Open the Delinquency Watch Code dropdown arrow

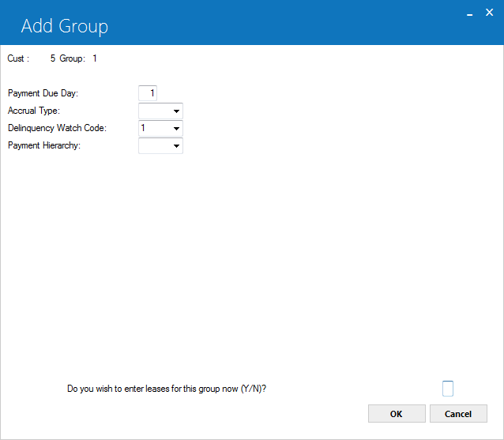pos(176,128)
